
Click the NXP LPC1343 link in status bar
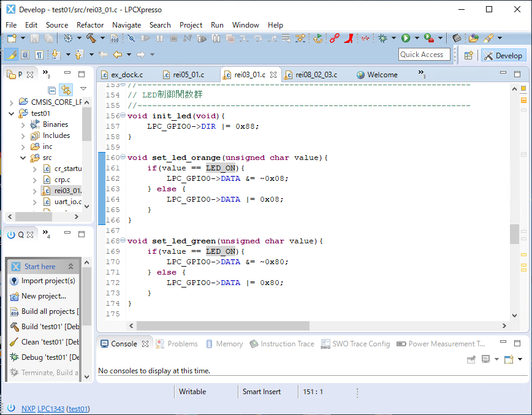click(x=43, y=408)
